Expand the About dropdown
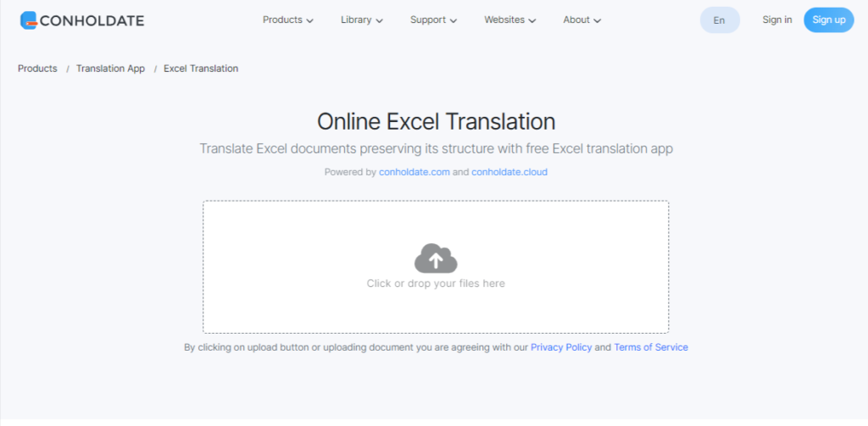The image size is (868, 426). tap(581, 19)
